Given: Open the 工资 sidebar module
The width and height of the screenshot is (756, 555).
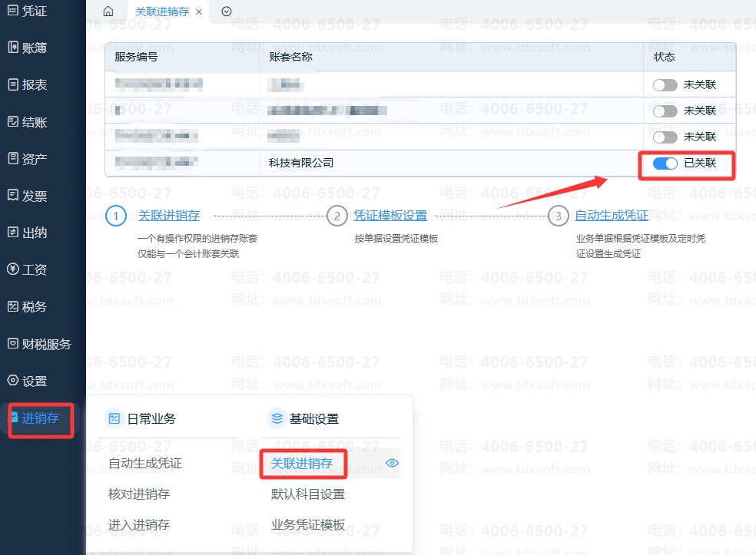Looking at the screenshot, I should pyautogui.click(x=35, y=269).
